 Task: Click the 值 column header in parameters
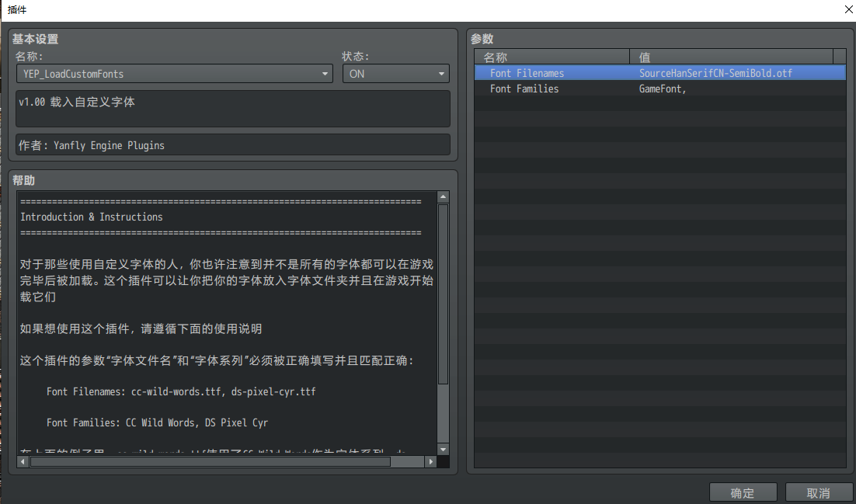click(x=732, y=57)
